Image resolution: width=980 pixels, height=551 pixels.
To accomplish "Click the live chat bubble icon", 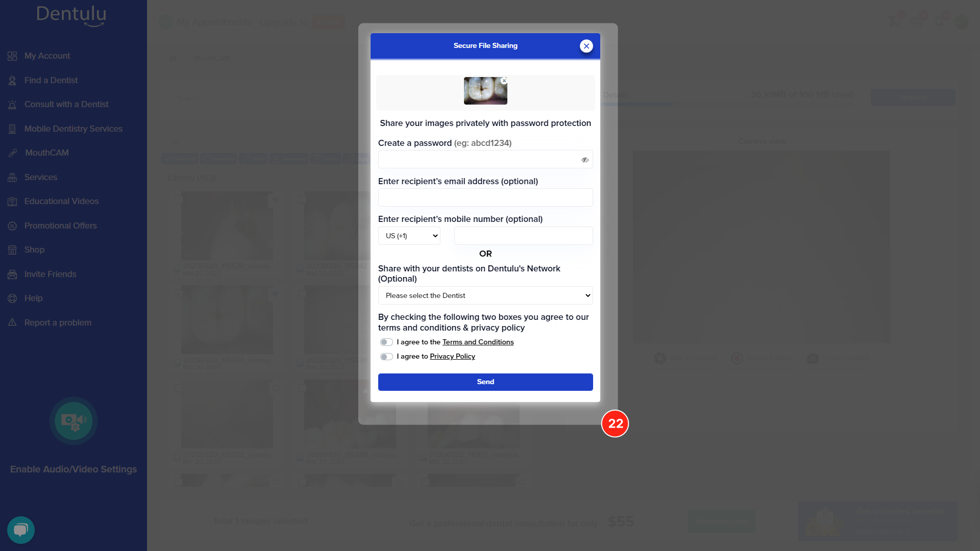I will [x=20, y=530].
